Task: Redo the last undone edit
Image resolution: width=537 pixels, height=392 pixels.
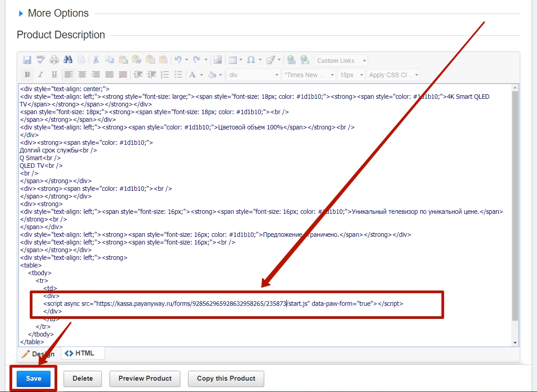Action: [x=197, y=60]
